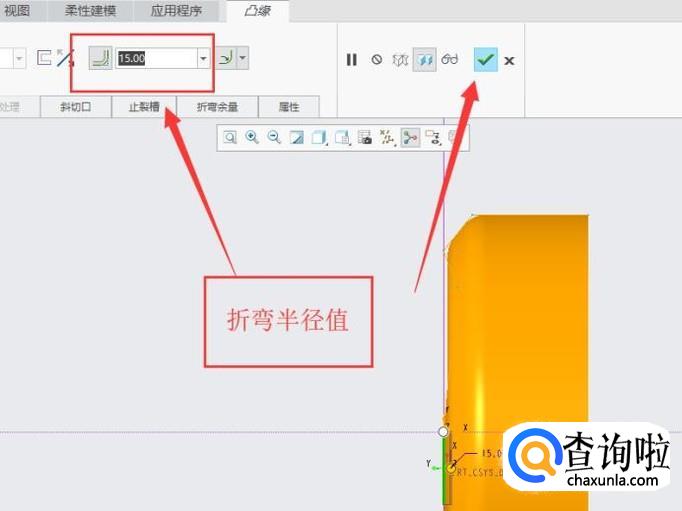This screenshot has height=511, width=682.
Task: Cancel the feature with the X icon
Action: 509,61
